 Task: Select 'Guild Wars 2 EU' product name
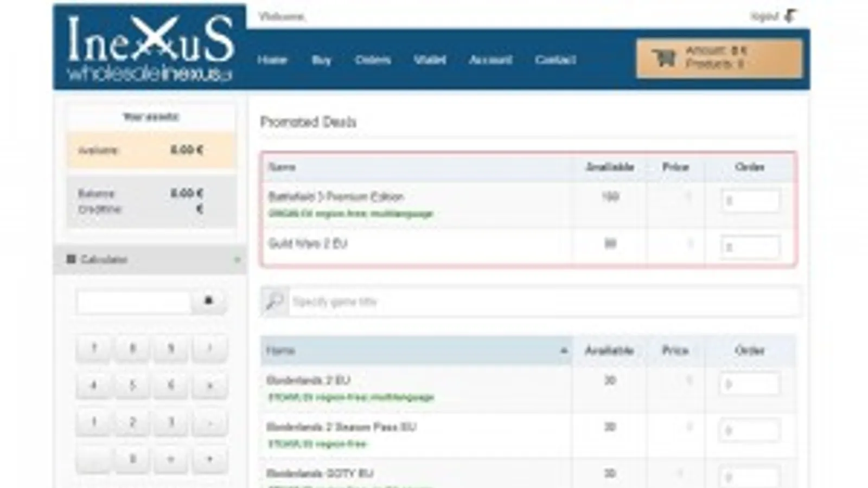click(x=308, y=243)
